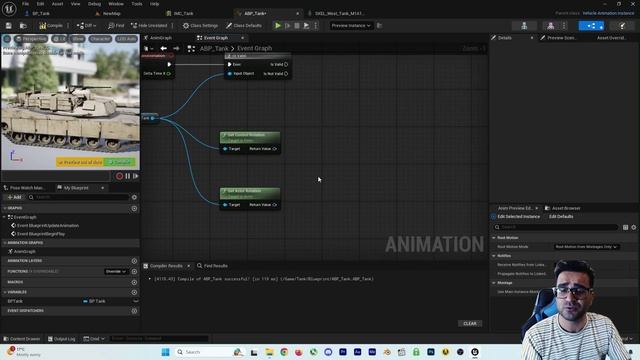
Task: Open the Edit menu
Action: 40,4
